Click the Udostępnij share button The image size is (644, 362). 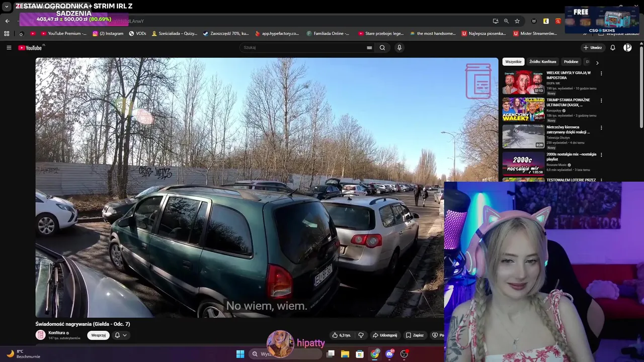click(385, 335)
